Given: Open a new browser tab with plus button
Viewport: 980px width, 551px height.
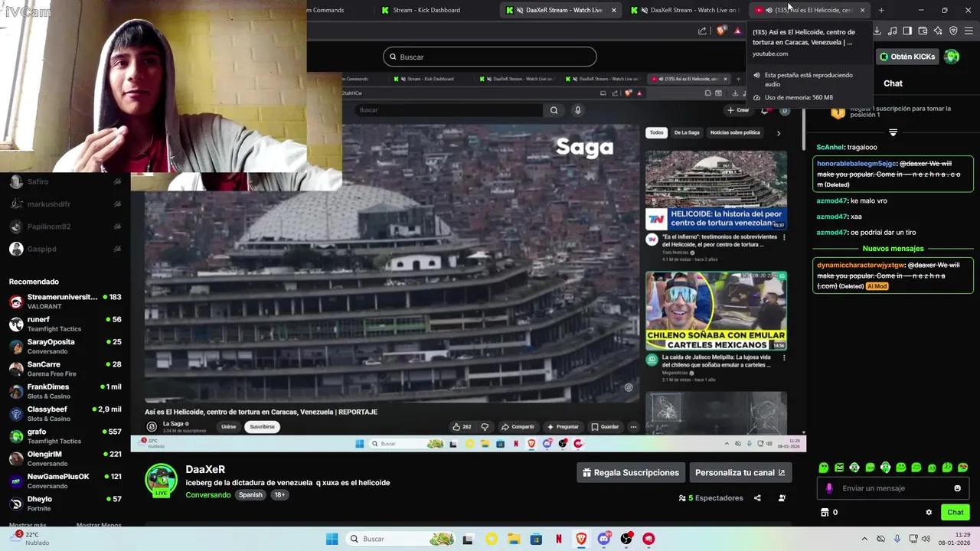Looking at the screenshot, I should pos(881,10).
